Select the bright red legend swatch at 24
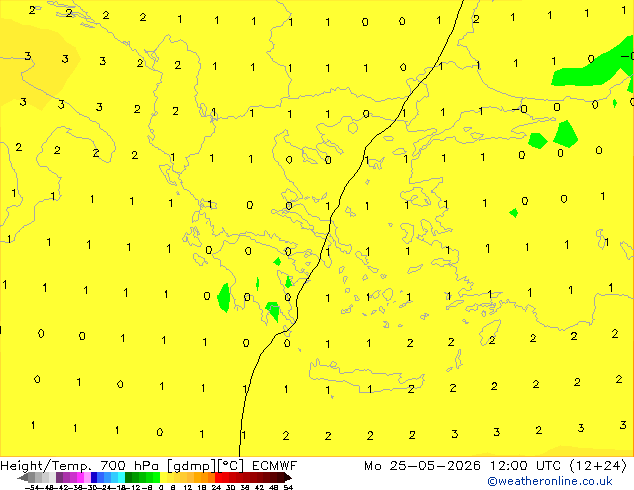Viewport: 634px width, 490px height. coord(218,477)
